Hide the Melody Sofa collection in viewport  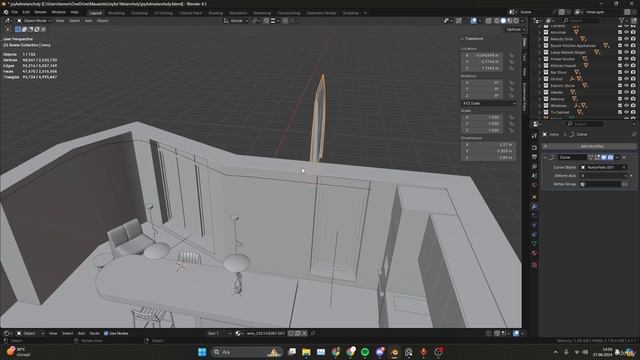[626, 39]
